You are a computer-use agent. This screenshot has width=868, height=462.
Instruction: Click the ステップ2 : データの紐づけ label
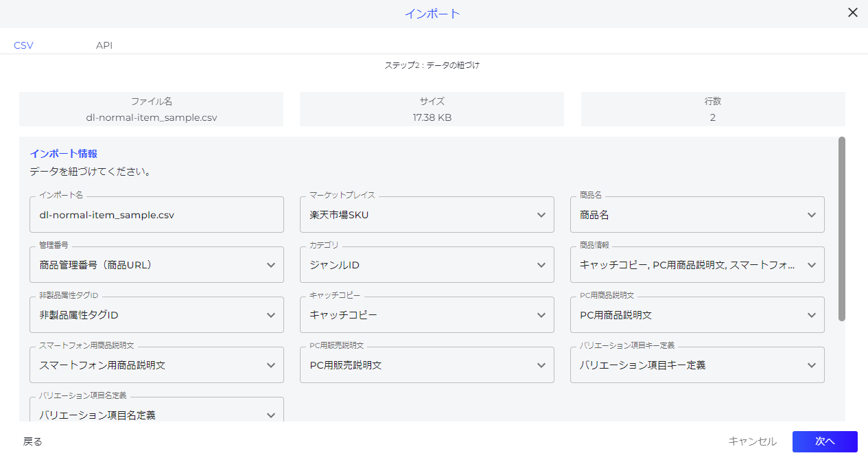[x=432, y=65]
